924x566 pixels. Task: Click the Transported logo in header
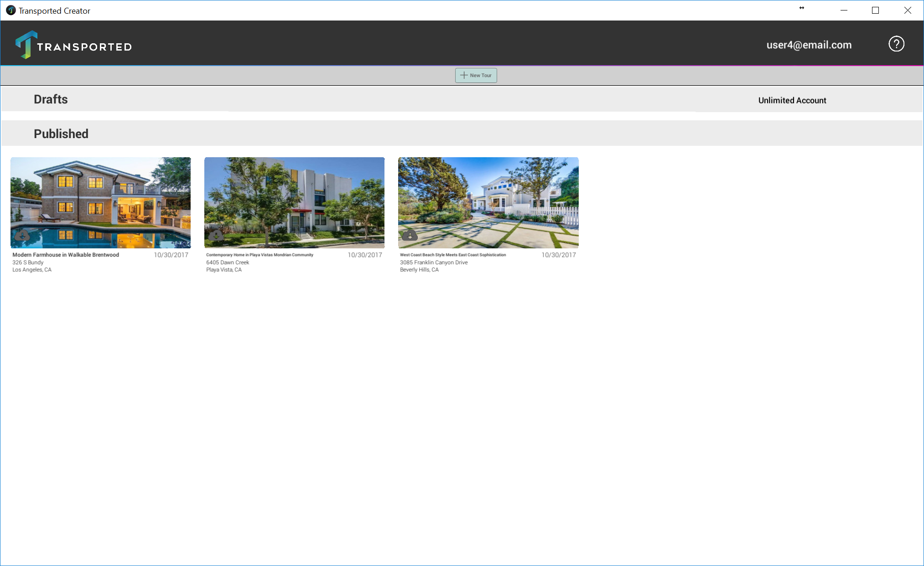pos(73,45)
